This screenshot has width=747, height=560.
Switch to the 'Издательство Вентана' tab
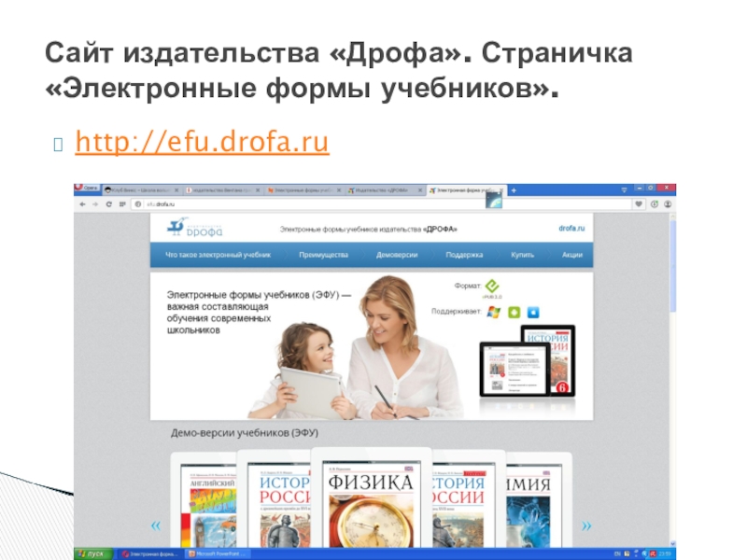(x=223, y=190)
